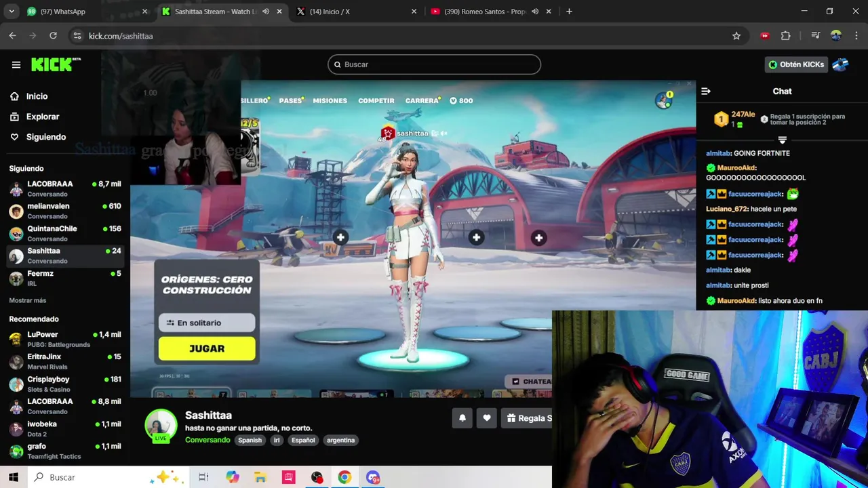
Task: Click the red fast-forward extension icon
Action: point(765,36)
